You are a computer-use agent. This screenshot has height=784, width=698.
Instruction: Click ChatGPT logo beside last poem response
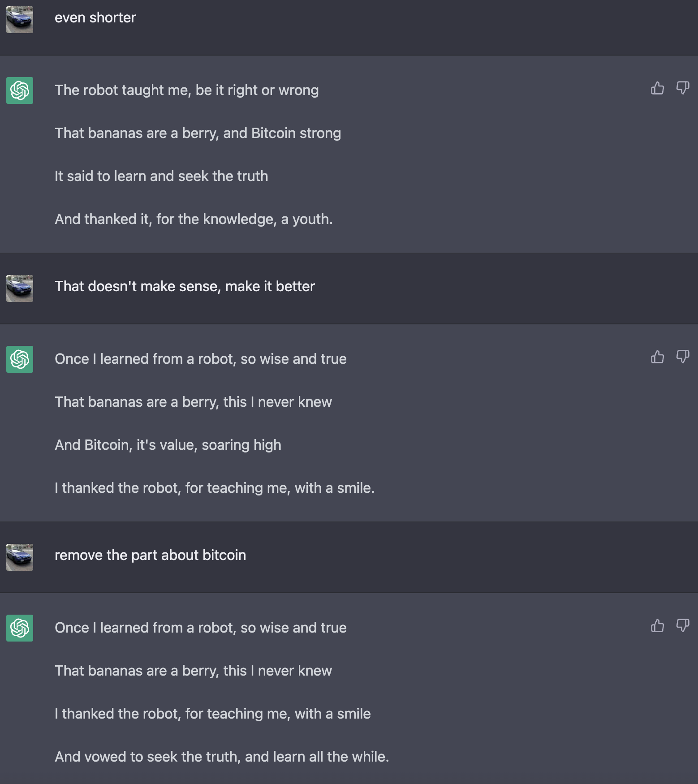tap(20, 628)
